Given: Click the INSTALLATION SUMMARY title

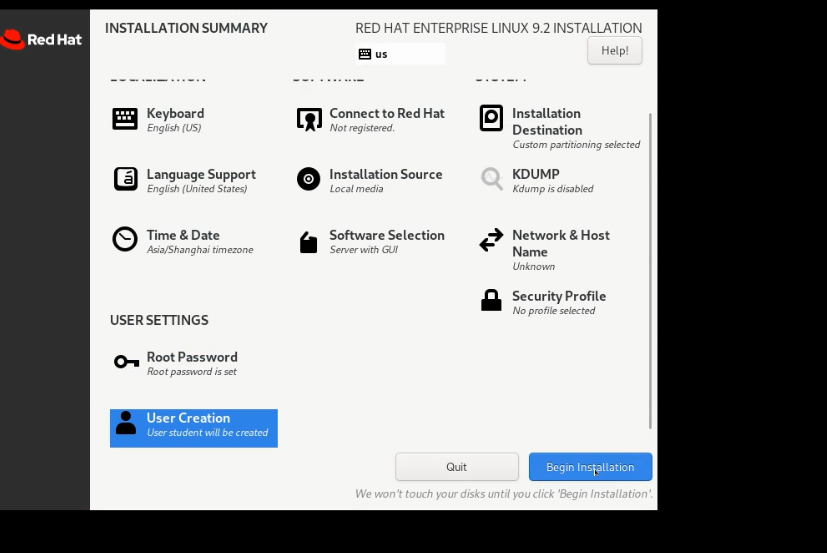Looking at the screenshot, I should point(186,28).
